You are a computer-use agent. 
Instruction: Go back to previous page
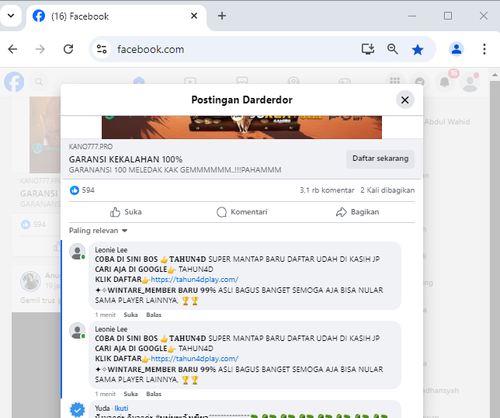[x=13, y=49]
